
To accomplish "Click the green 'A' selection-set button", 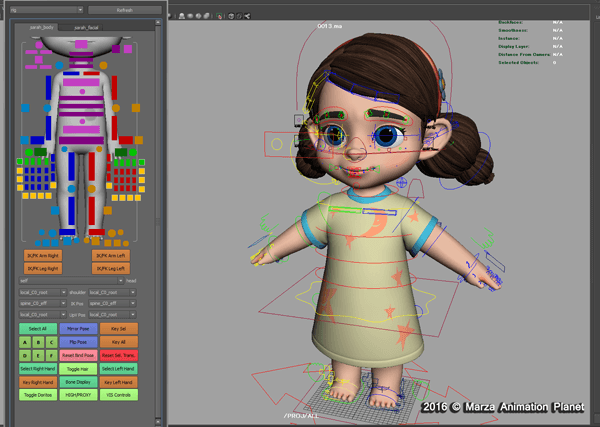I will point(25,342).
